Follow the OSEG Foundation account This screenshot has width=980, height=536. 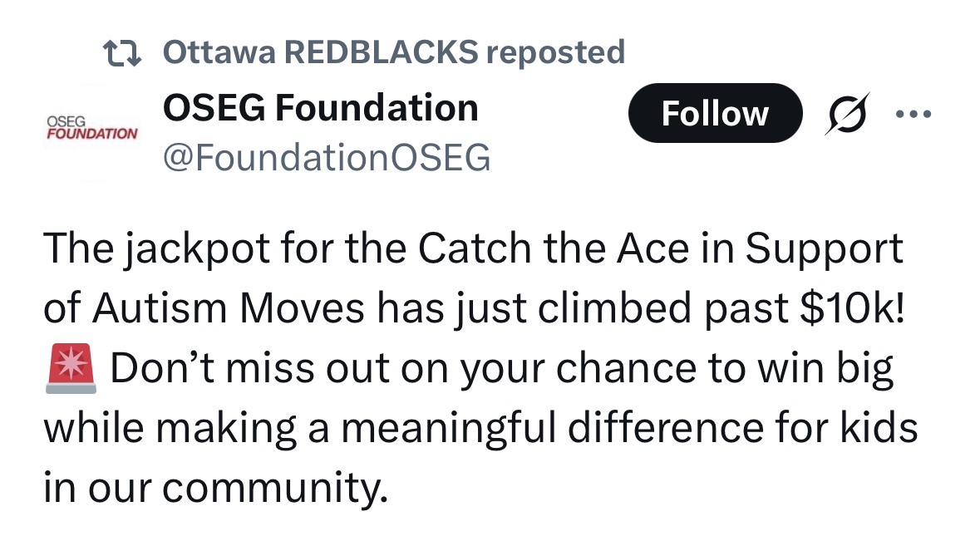point(715,113)
